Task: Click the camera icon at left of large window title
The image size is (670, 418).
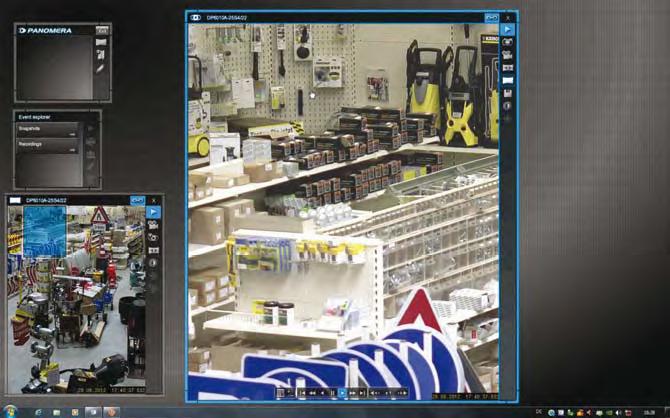Action: pyautogui.click(x=195, y=18)
